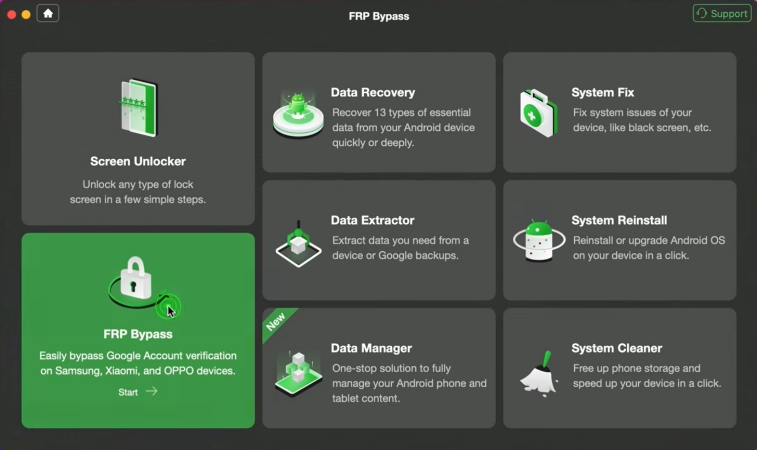
Task: Click the System Cleaner broom icon
Action: pos(539,374)
